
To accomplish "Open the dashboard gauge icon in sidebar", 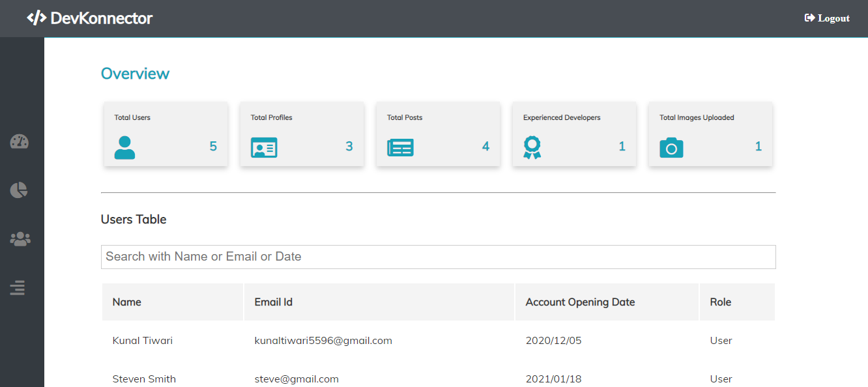I will point(20,141).
